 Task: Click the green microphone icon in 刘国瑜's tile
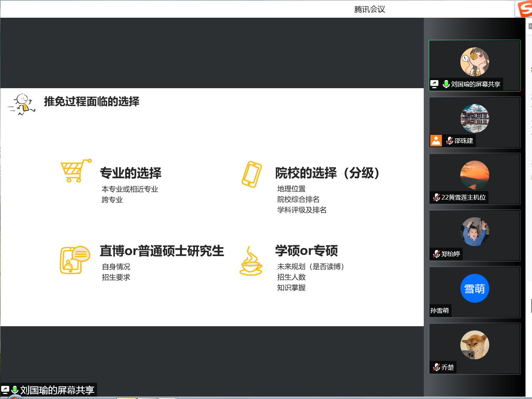coord(446,84)
